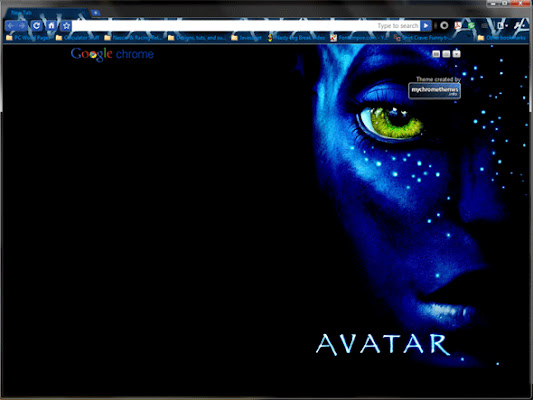Image resolution: width=533 pixels, height=400 pixels.
Task: Minimize the Chrome window
Action: [x=493, y=3]
